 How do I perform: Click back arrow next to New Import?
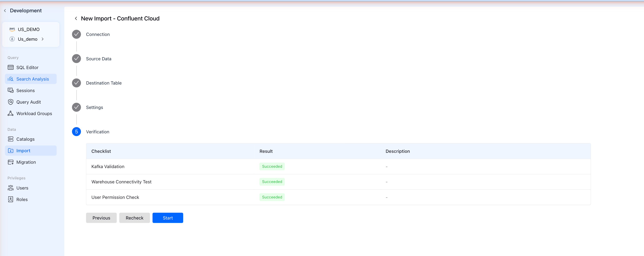pos(76,18)
